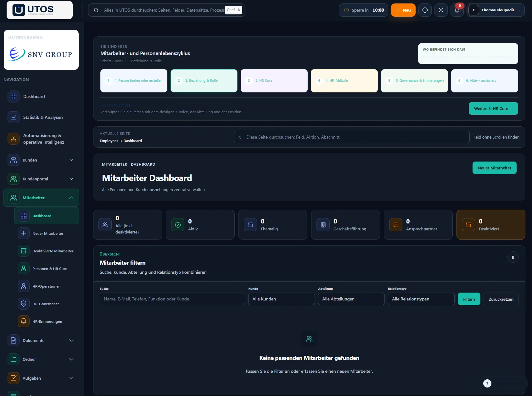Viewport: 532px width, 396px height.
Task: Click the Alle (inkl. deaktivierte) card
Action: tap(127, 225)
